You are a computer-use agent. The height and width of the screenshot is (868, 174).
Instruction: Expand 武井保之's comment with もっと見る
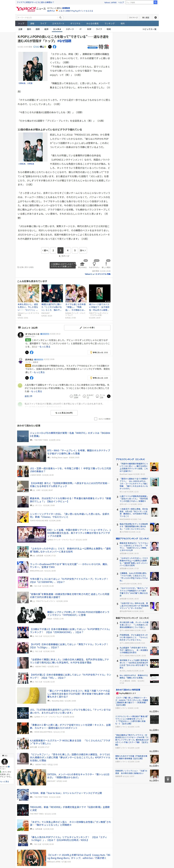[x=39, y=372]
